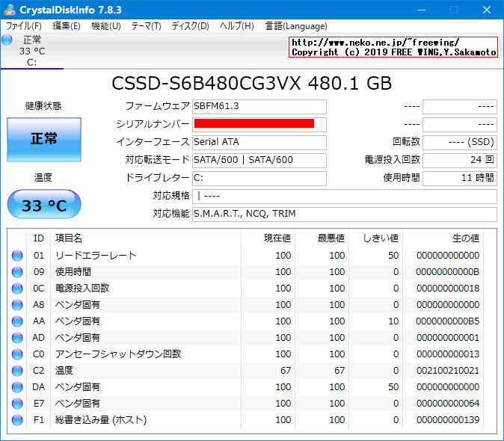Open the ヘルプ(H) menu
This screenshot has height=441, width=504.
[x=237, y=26]
